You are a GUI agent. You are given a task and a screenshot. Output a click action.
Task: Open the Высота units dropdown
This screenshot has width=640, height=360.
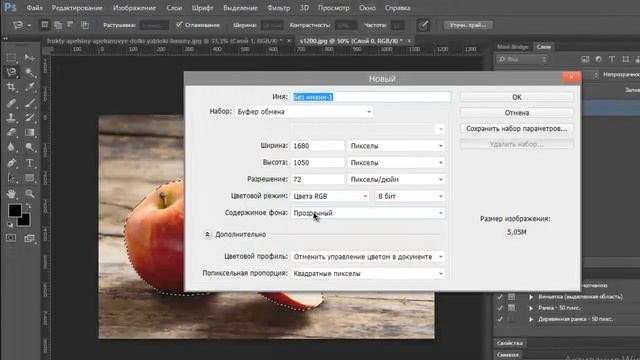pyautogui.click(x=396, y=162)
